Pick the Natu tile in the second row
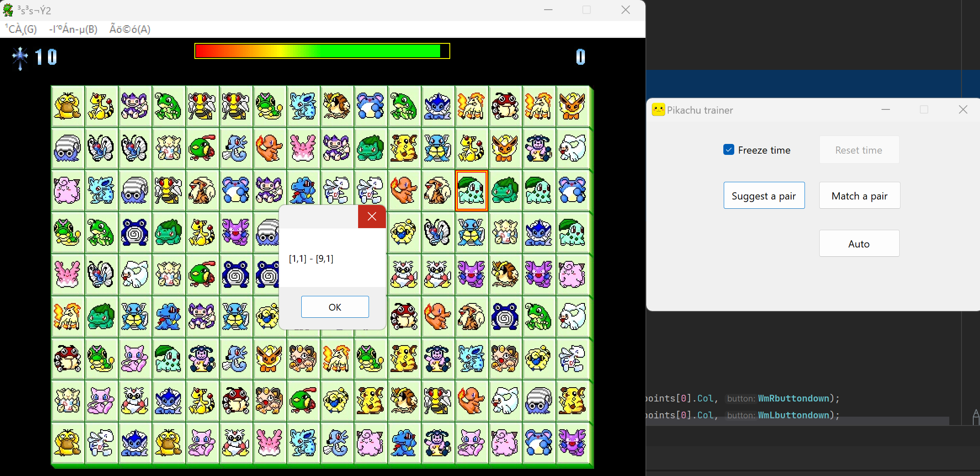This screenshot has width=980, height=476. (202, 148)
